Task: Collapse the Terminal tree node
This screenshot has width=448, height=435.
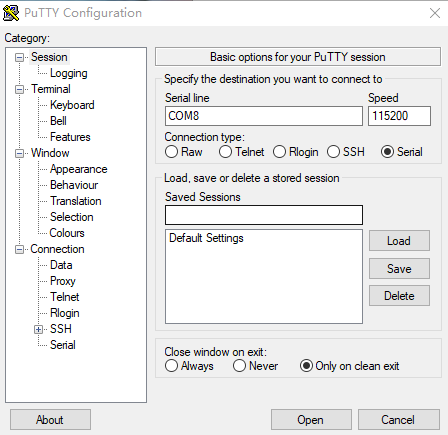Action: click(20, 90)
